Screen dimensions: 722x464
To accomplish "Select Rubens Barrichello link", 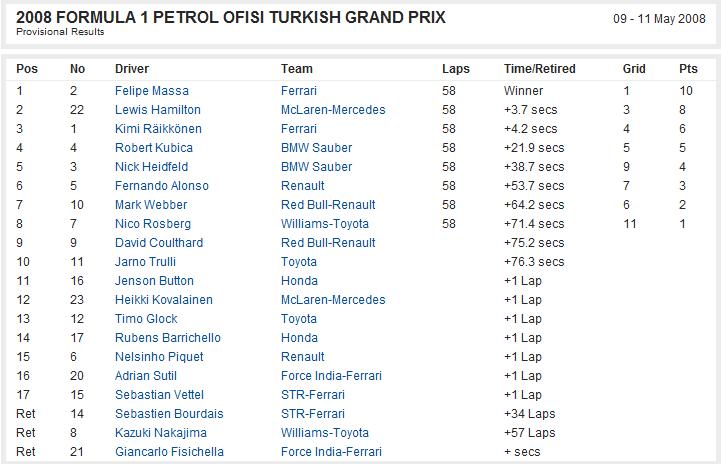I will pos(168,338).
